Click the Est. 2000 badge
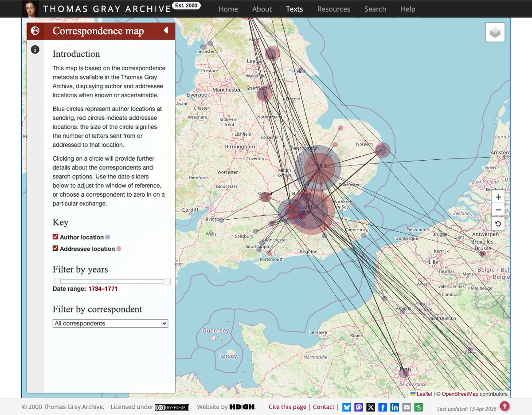 pyautogui.click(x=187, y=6)
